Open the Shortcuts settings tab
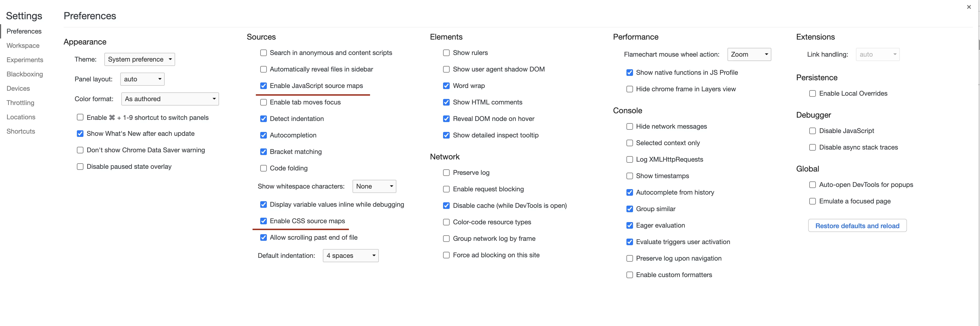Screen dimensions: 980x326 [x=21, y=131]
